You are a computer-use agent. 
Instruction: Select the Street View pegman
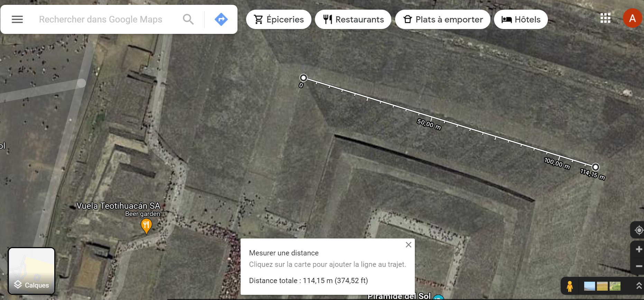click(570, 286)
